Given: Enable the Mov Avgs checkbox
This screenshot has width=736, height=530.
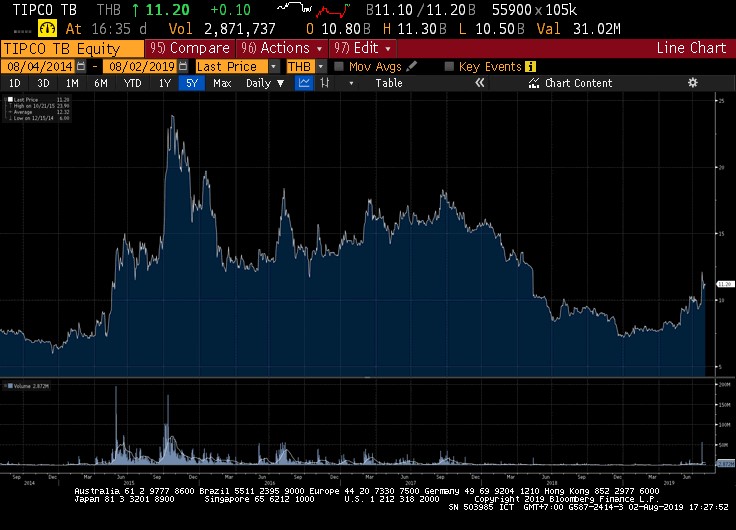Looking at the screenshot, I should (339, 66).
